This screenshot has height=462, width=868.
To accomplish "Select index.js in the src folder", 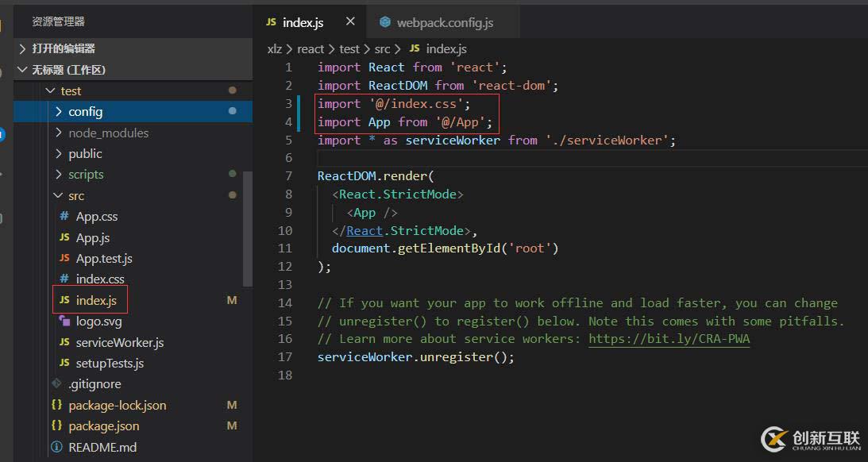I will [x=96, y=300].
